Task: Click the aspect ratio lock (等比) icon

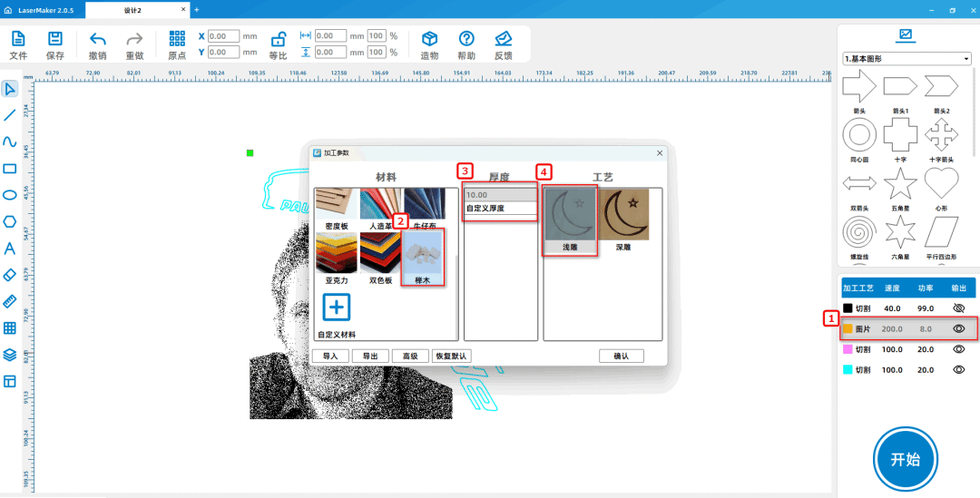Action: (279, 39)
